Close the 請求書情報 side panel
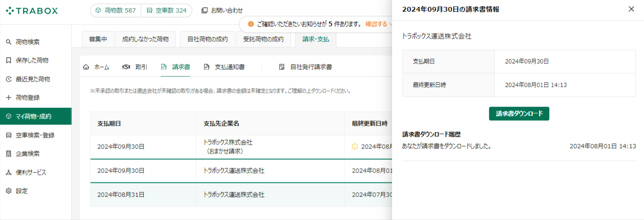Screen dimensions: 644x220 point(631,9)
